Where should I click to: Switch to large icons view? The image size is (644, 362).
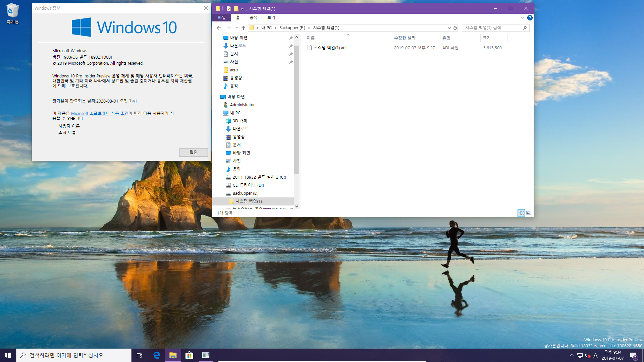tap(529, 213)
